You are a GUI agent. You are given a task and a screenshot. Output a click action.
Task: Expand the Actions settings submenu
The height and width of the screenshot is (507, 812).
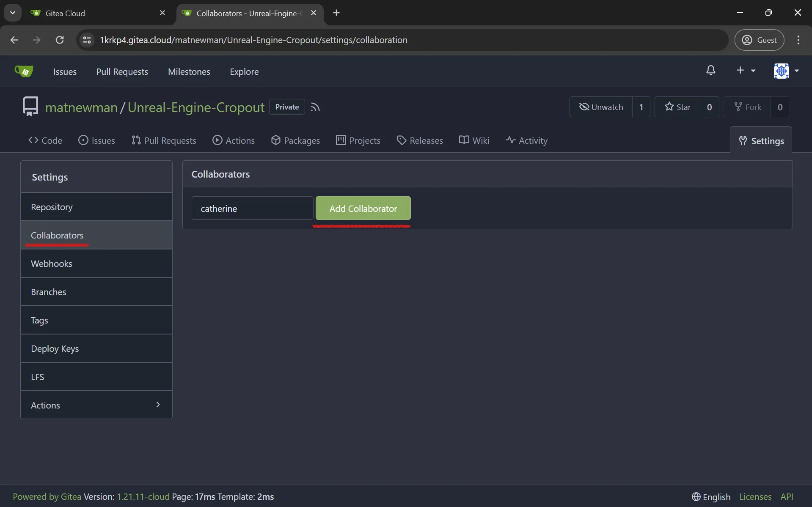click(96, 405)
